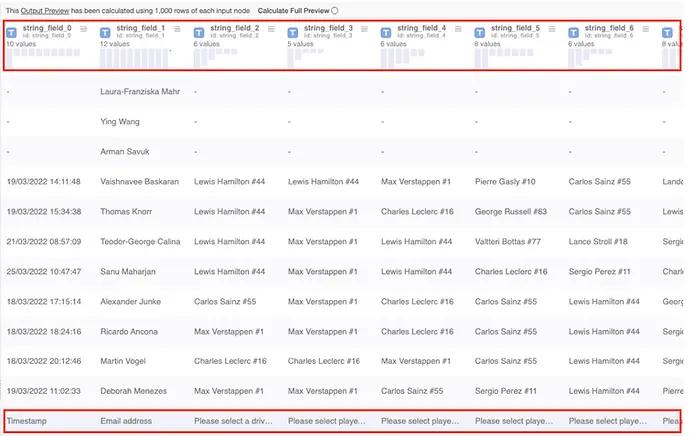This screenshot has height=436, width=693.
Task: Click the 'Email address' cell in the bottom row
Action: click(x=126, y=421)
